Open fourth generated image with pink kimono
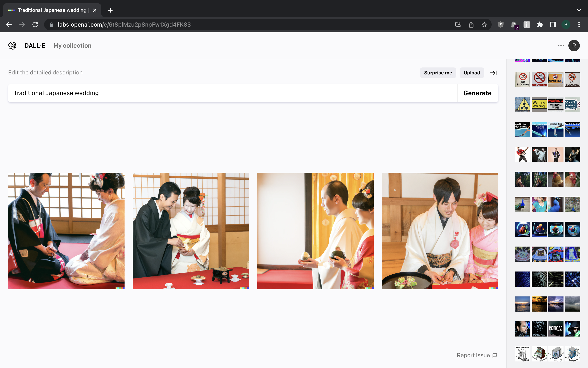The image size is (588, 368). coord(440,231)
